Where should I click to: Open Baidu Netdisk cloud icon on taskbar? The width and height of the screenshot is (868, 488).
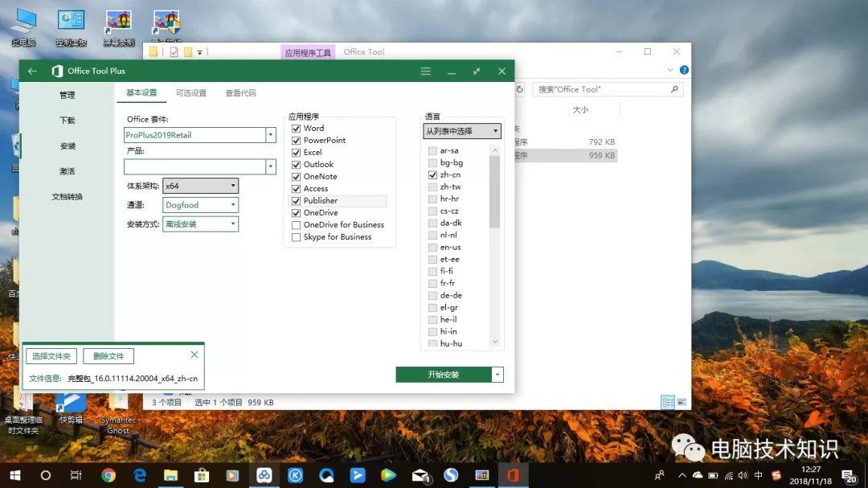coord(264,475)
